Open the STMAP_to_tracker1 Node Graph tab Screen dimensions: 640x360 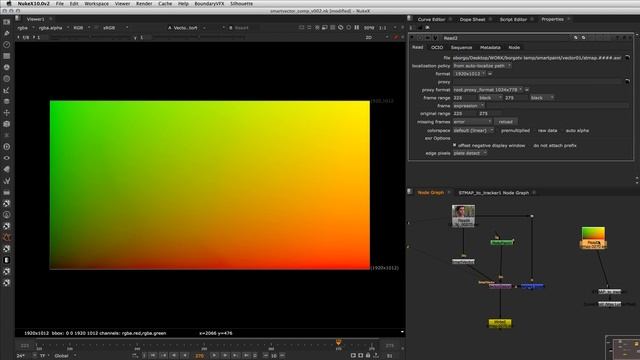(x=493, y=193)
